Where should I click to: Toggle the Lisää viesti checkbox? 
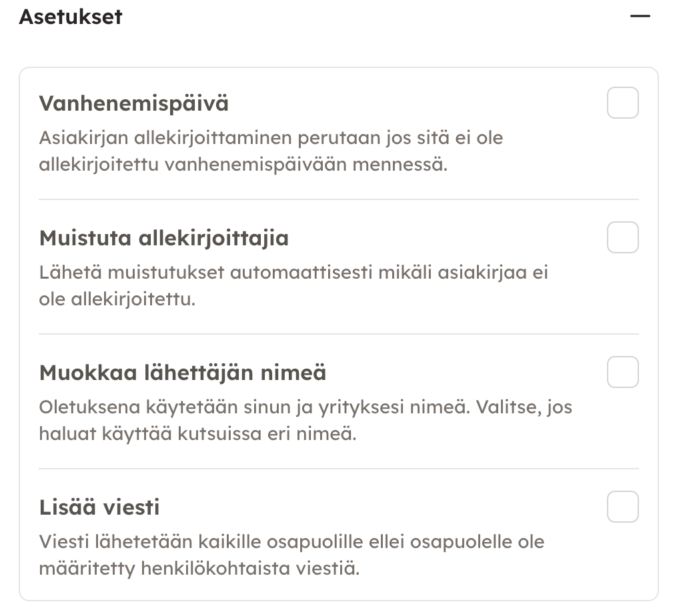click(x=622, y=507)
